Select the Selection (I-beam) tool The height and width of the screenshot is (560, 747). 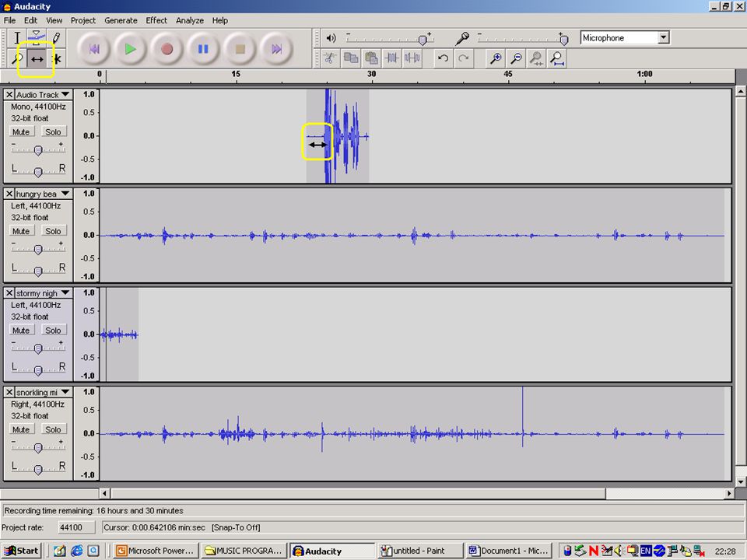pyautogui.click(x=17, y=37)
